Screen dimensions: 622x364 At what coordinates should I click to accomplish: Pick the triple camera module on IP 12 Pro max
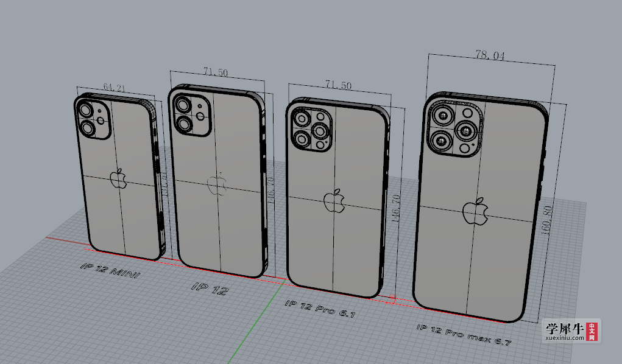[x=456, y=128]
